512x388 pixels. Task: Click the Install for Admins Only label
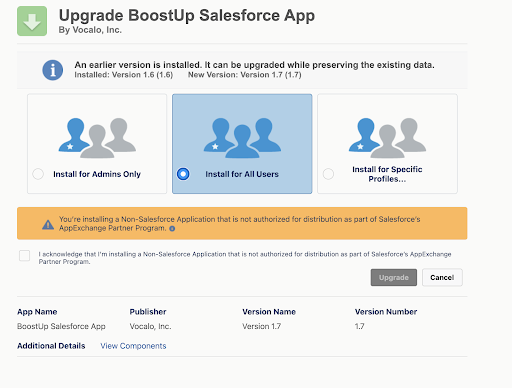[x=97, y=174]
